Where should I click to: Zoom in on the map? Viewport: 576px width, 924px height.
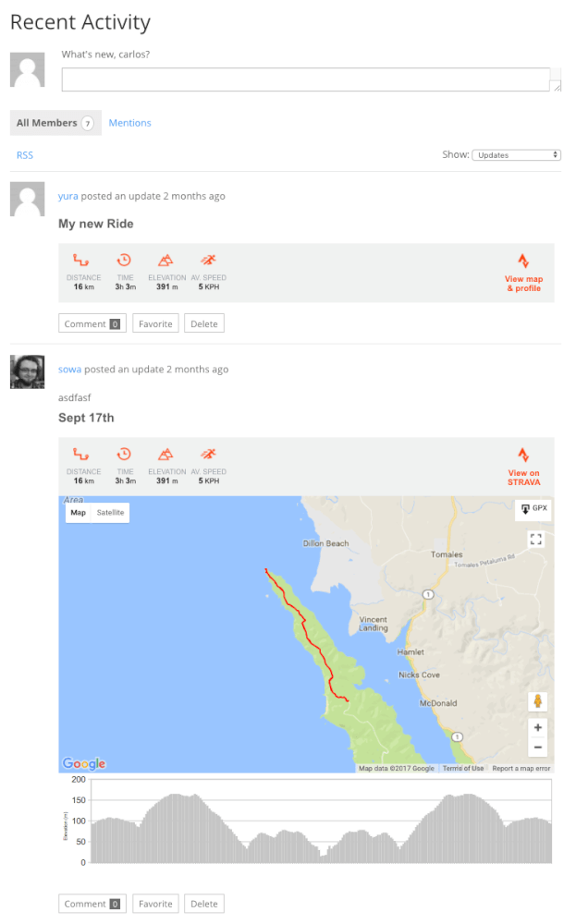coord(537,728)
